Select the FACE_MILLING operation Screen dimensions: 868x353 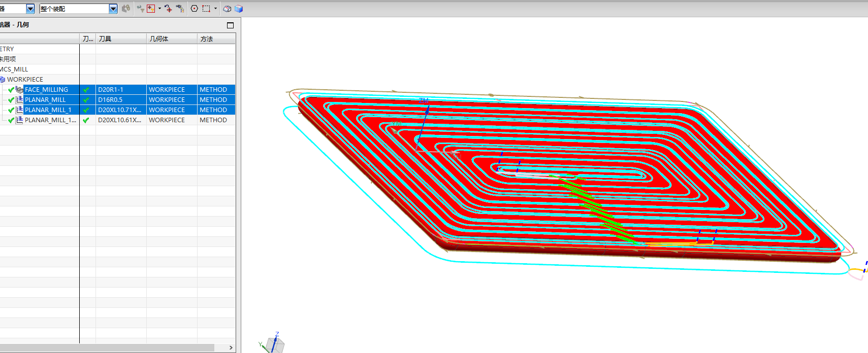(46, 90)
